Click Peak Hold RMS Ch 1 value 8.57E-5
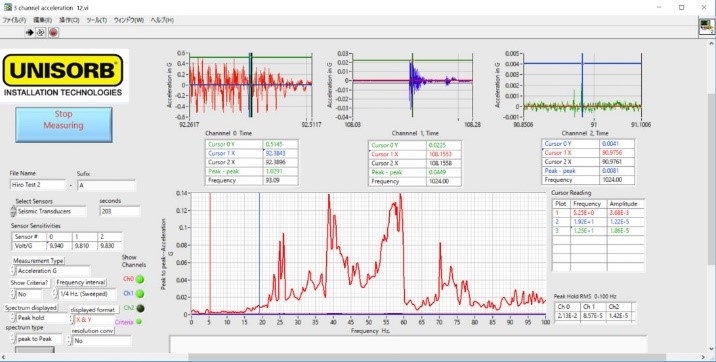The image size is (716, 362). (594, 315)
